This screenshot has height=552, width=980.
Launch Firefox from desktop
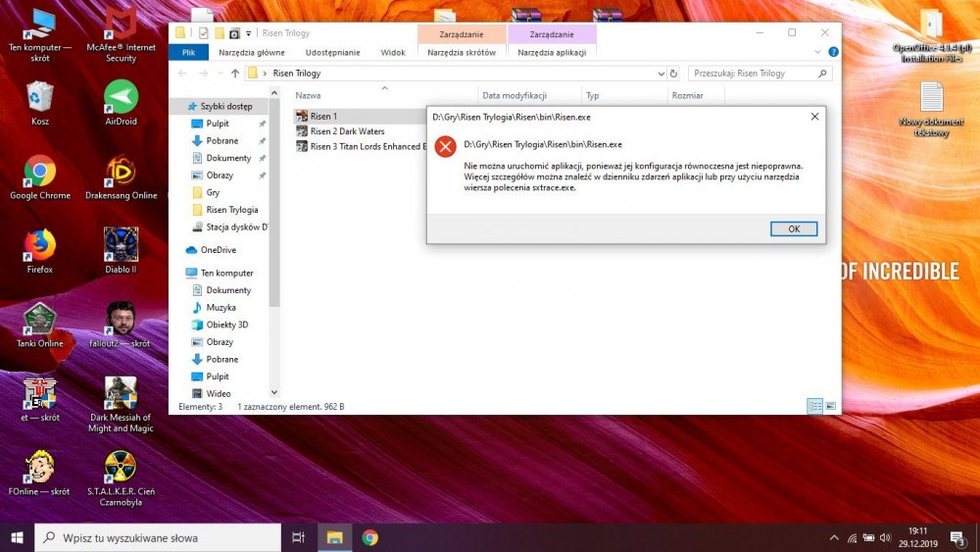pyautogui.click(x=40, y=252)
